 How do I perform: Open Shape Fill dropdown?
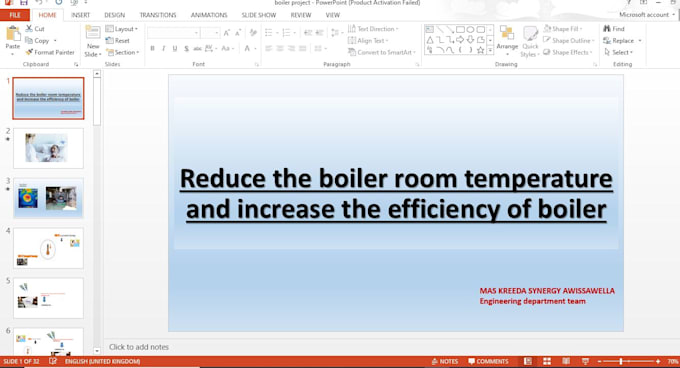563,29
